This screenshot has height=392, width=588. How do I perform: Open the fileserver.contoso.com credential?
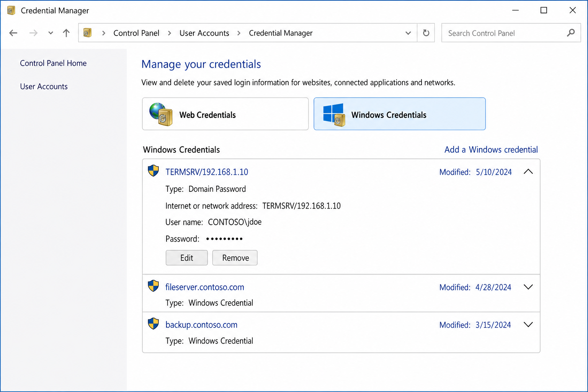(205, 287)
